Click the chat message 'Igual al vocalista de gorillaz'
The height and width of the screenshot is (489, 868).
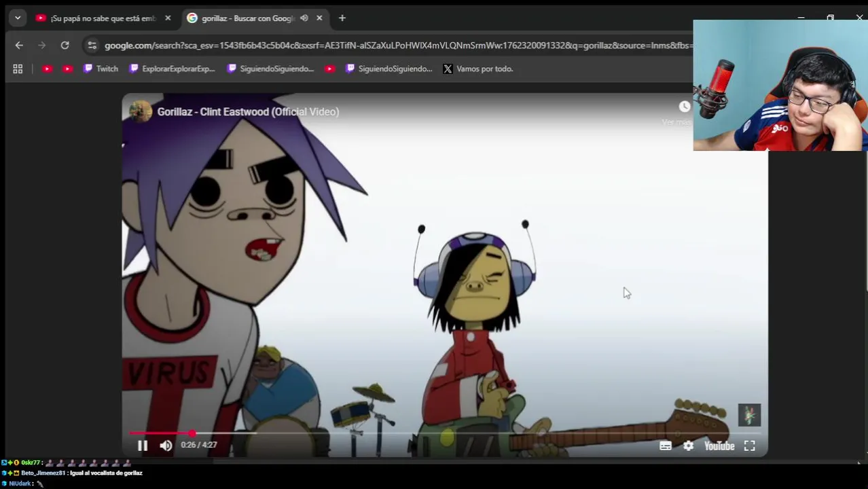tap(107, 473)
